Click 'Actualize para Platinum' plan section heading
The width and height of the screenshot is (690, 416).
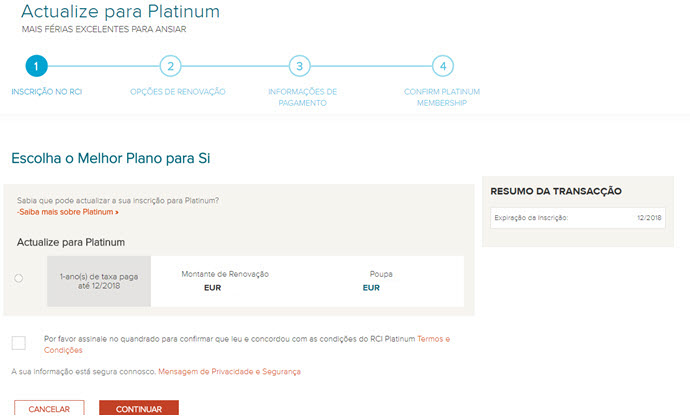[x=71, y=243]
